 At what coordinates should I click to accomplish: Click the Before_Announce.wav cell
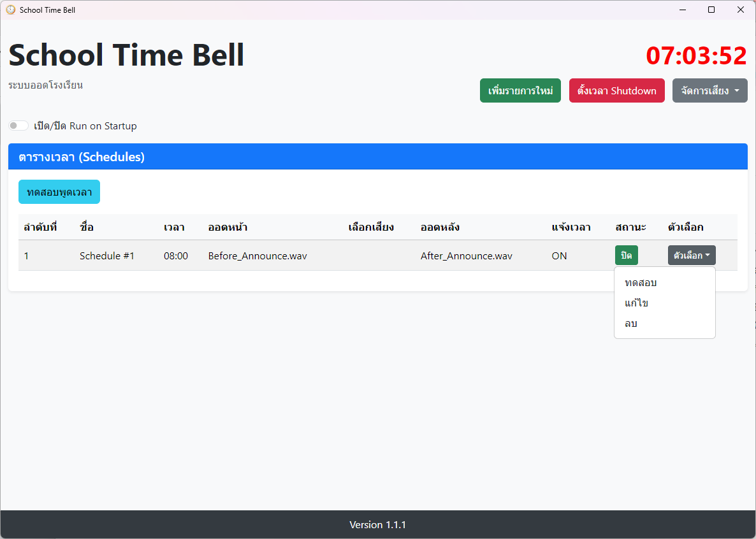click(258, 256)
